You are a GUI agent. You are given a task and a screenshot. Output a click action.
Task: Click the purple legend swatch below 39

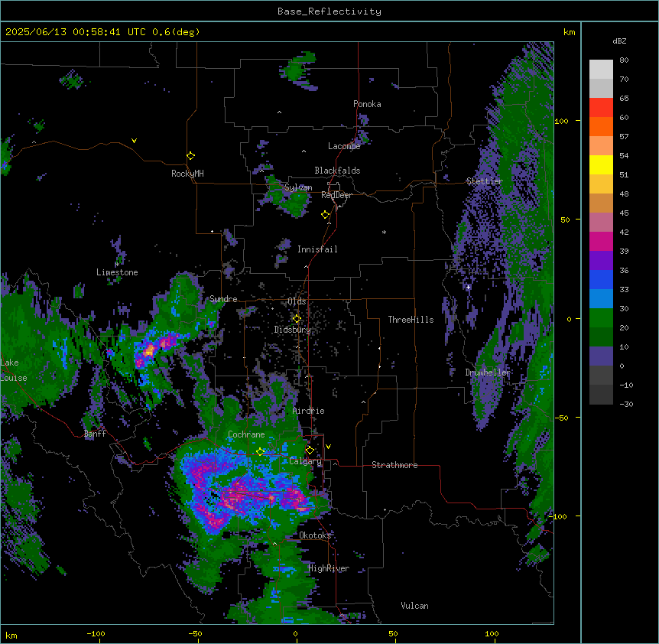601,260
